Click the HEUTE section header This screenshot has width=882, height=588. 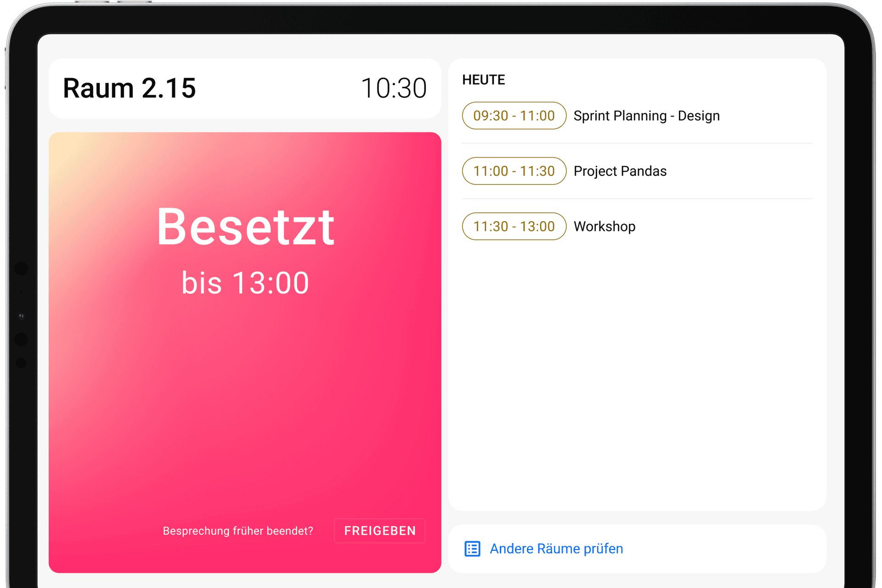(483, 80)
